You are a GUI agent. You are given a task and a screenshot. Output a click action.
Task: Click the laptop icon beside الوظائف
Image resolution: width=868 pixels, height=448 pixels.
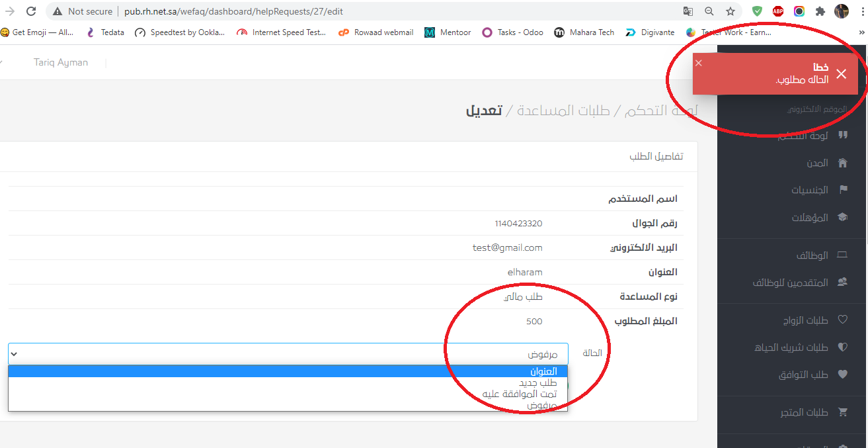click(842, 255)
